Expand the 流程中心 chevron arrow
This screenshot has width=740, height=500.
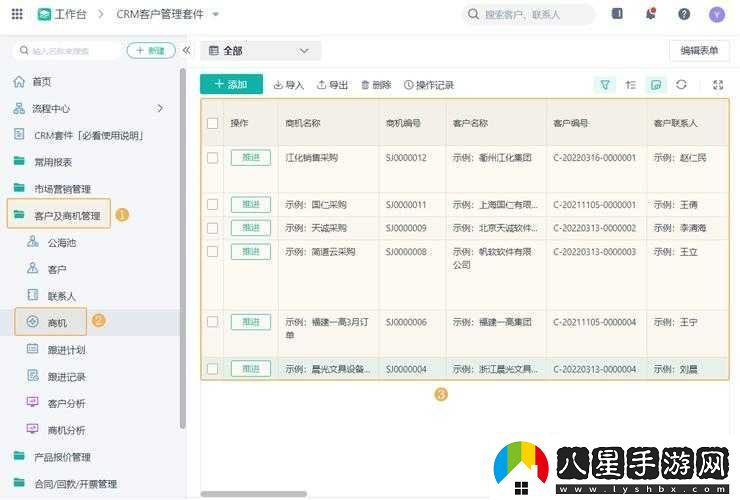[x=160, y=109]
